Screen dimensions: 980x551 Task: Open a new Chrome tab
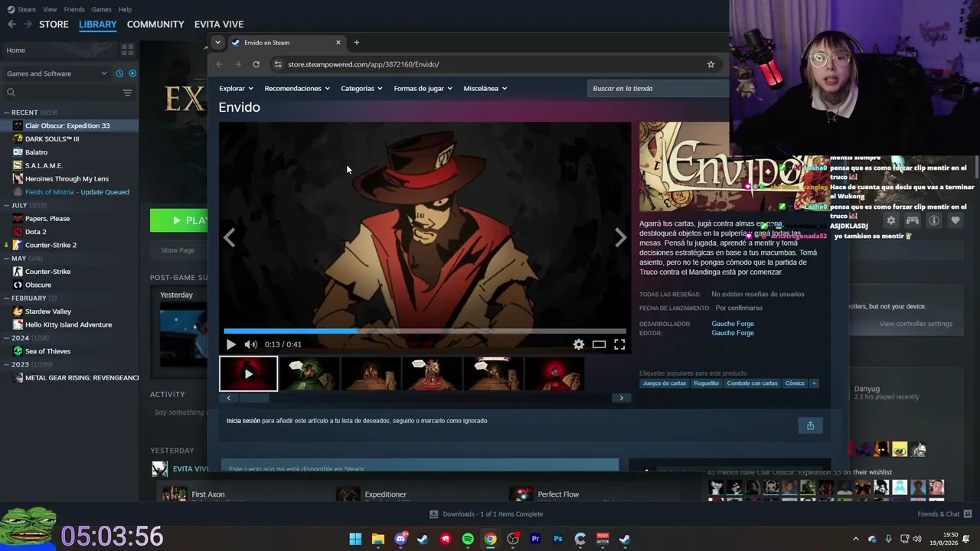point(356,43)
